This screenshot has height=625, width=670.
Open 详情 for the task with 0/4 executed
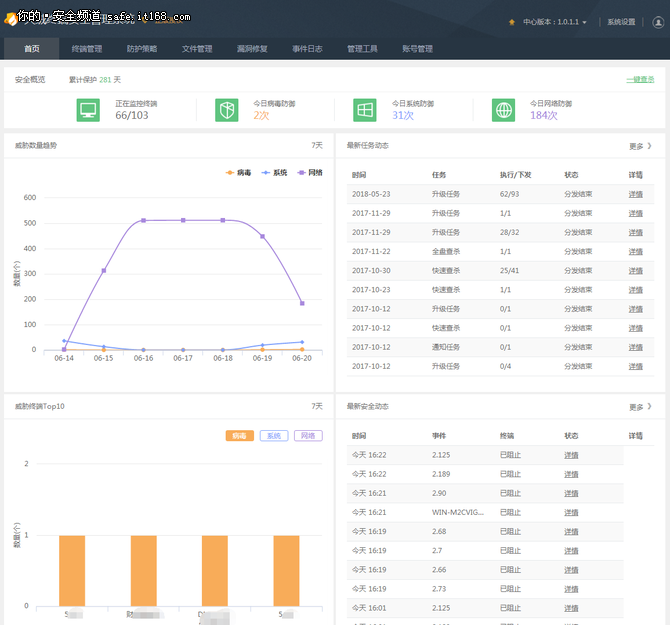(x=635, y=367)
